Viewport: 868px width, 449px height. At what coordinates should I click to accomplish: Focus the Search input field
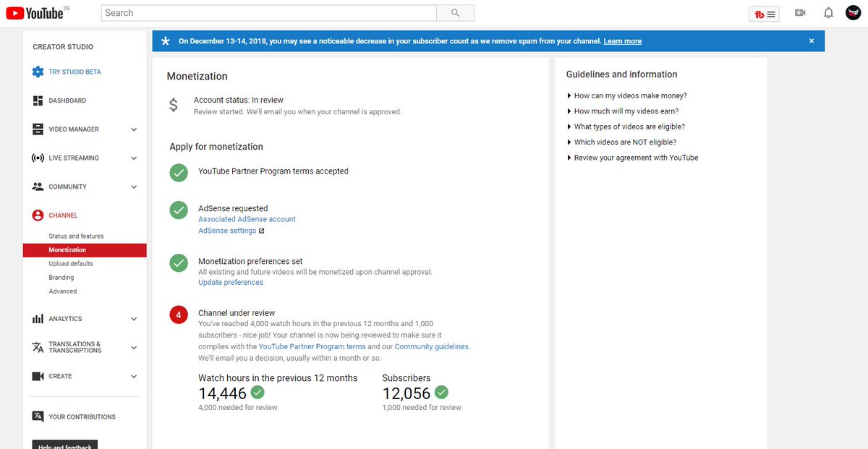[269, 13]
